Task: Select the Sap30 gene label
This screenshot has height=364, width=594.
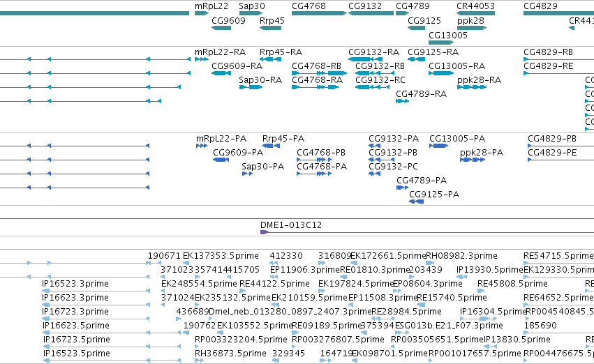Action: (x=252, y=6)
